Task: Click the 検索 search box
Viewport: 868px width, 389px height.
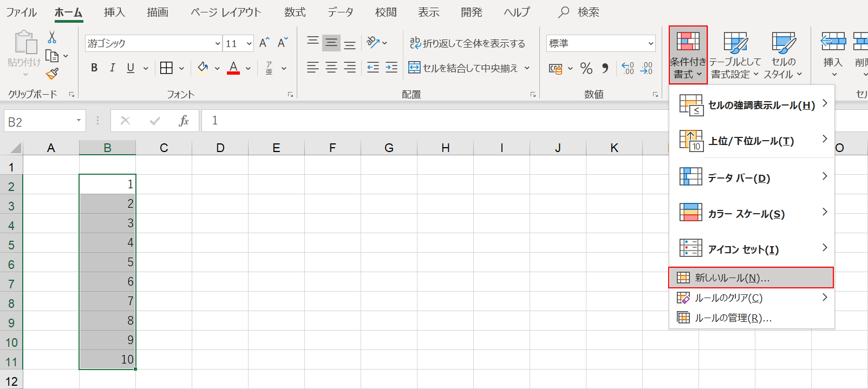Action: (579, 12)
